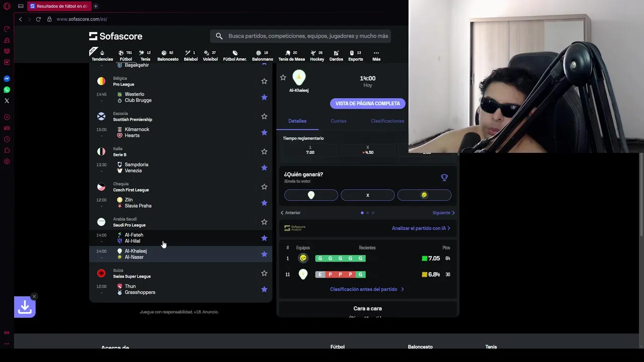This screenshot has height=362, width=644.
Task: Vote for Al-Nassr to win
Action: tap(424, 195)
